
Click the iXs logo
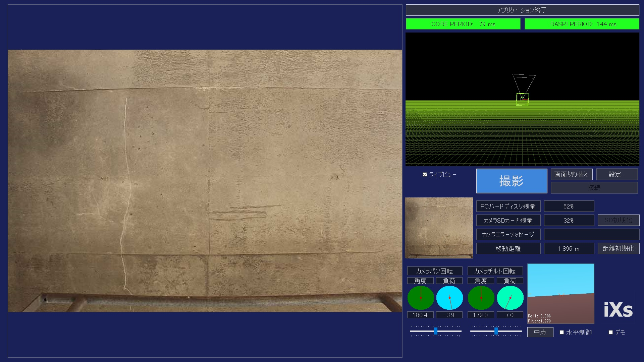pyautogui.click(x=618, y=310)
